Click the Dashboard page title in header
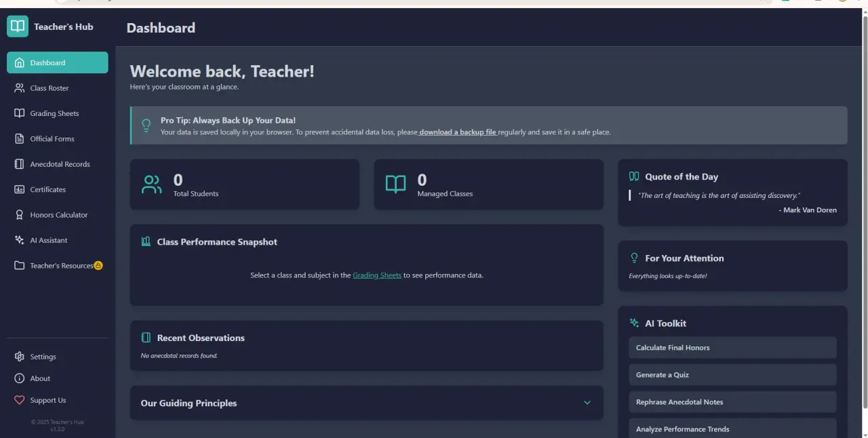 click(x=161, y=28)
